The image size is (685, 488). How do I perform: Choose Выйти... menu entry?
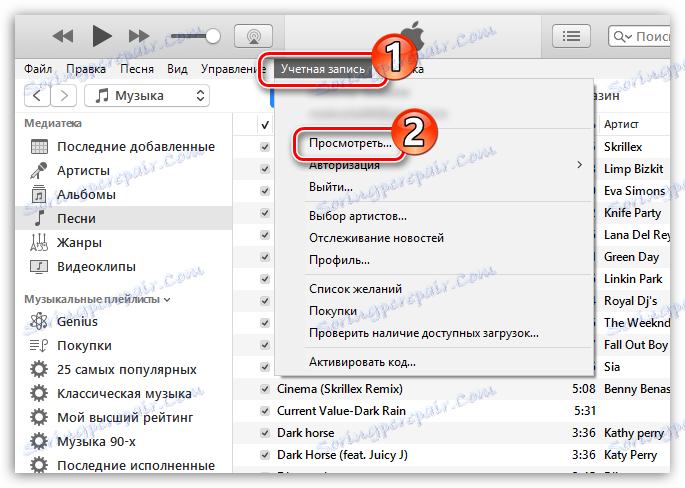(x=331, y=187)
